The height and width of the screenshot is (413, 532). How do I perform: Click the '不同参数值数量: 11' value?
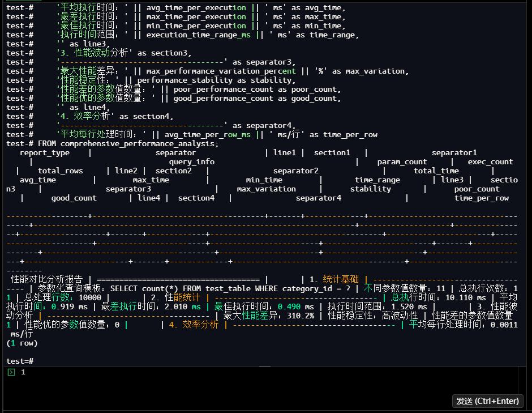(x=405, y=288)
